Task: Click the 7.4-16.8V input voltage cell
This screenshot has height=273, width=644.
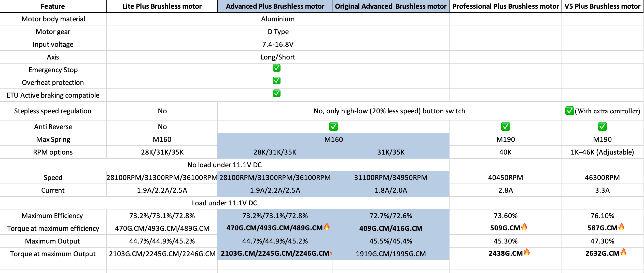Action: [x=278, y=44]
